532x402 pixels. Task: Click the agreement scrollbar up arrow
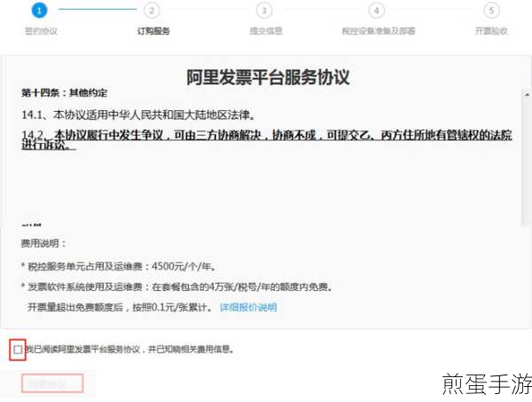527,94
